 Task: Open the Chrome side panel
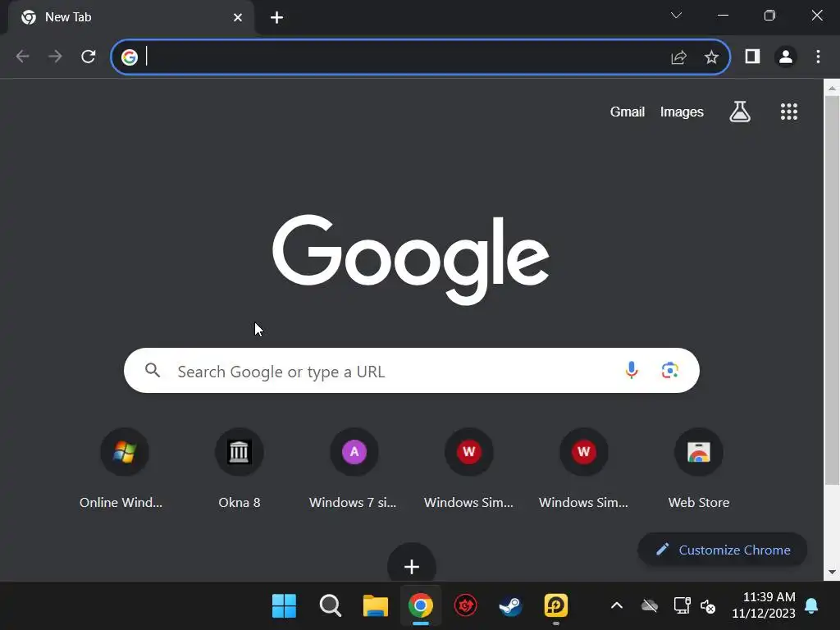coord(753,57)
